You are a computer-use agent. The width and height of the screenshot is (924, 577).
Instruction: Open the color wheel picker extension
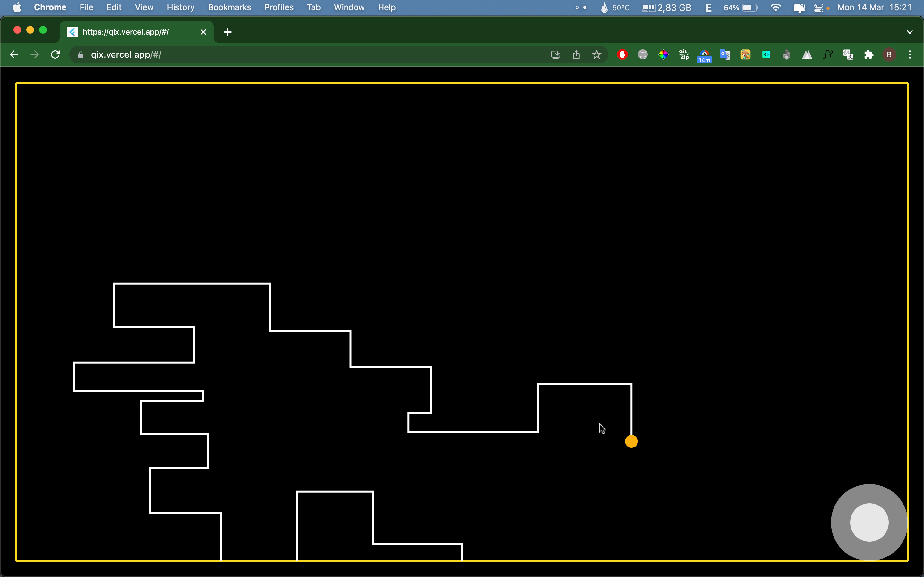663,54
